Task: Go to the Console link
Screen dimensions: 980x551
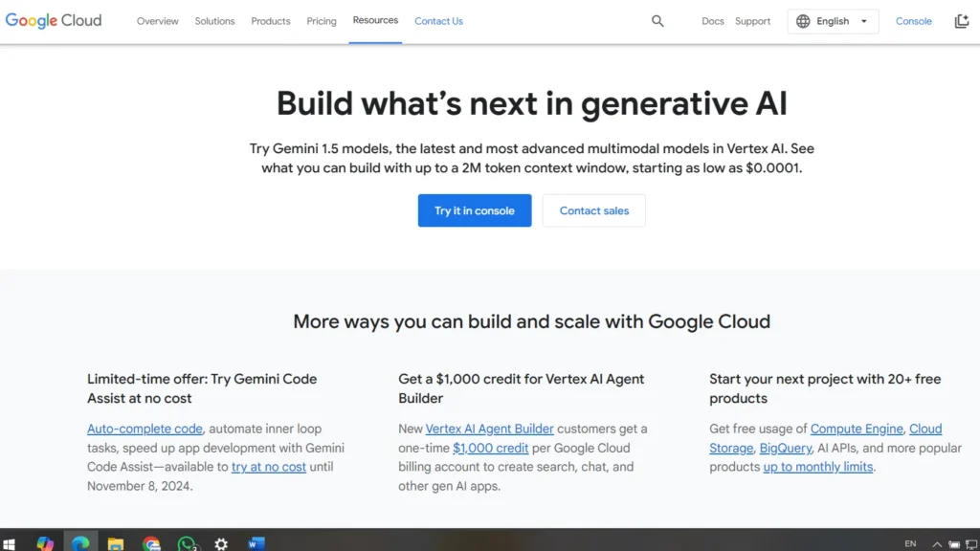Action: click(913, 21)
